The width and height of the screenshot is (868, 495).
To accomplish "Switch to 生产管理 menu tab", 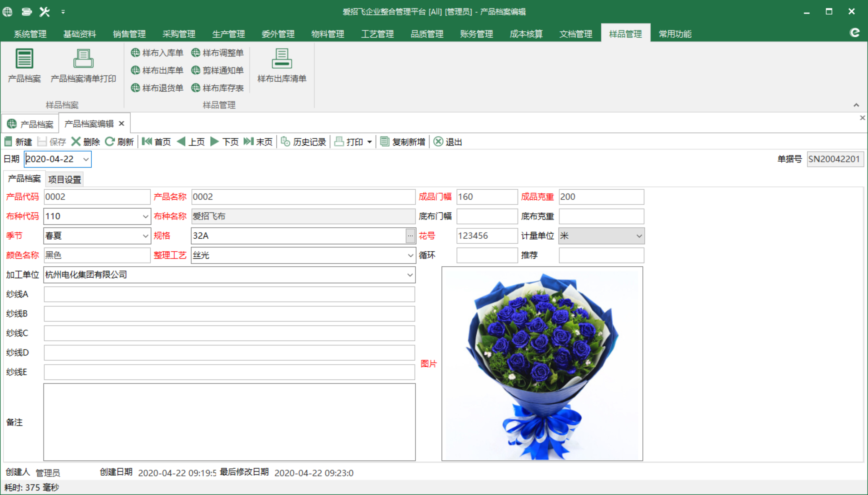I will point(229,34).
